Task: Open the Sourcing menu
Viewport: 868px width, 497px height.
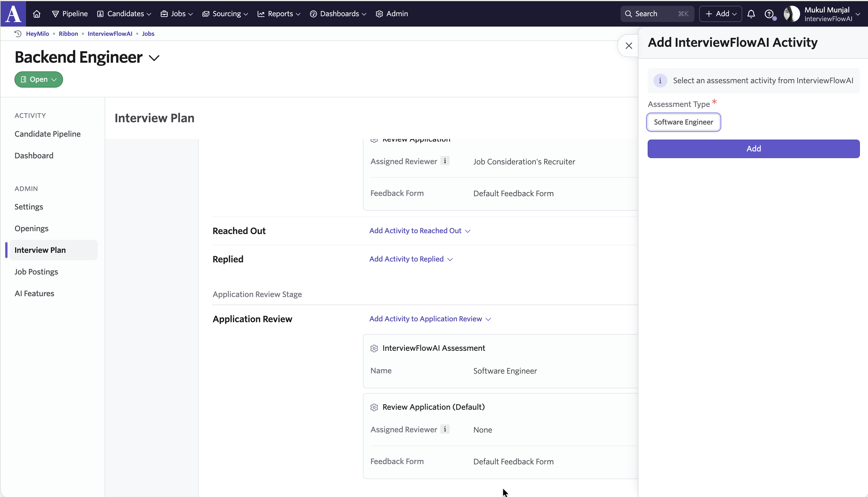Action: 225,14
